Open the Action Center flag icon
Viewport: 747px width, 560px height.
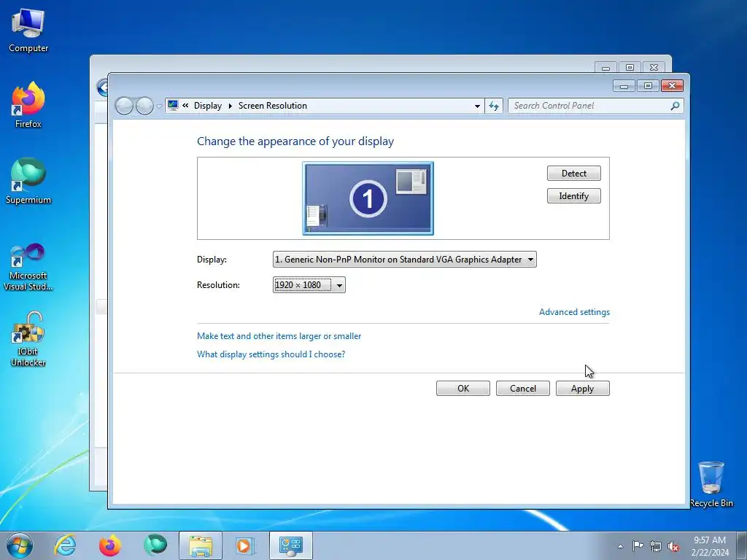point(638,546)
